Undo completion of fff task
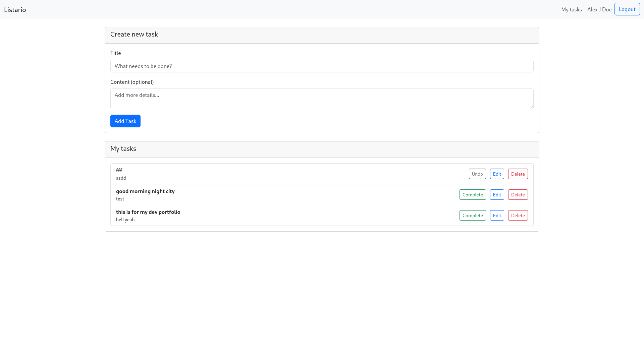Image resolution: width=644 pixels, height=362 pixels. click(x=477, y=174)
